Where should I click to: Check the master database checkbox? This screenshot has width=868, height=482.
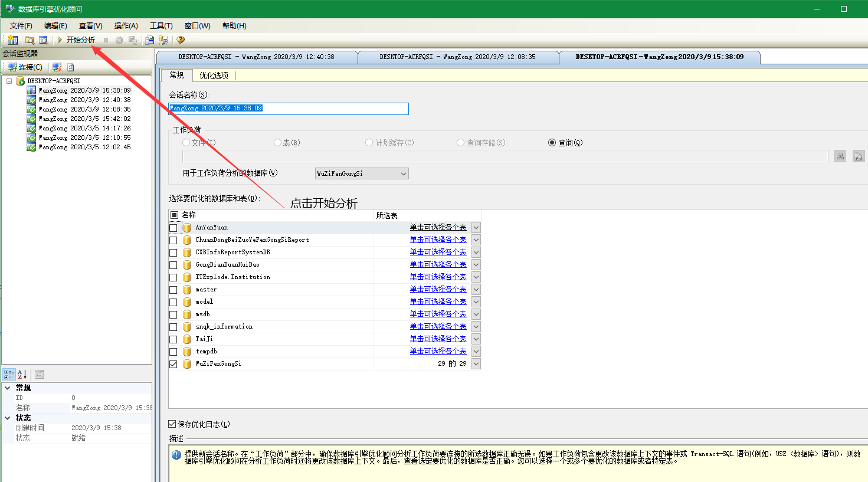click(x=173, y=289)
